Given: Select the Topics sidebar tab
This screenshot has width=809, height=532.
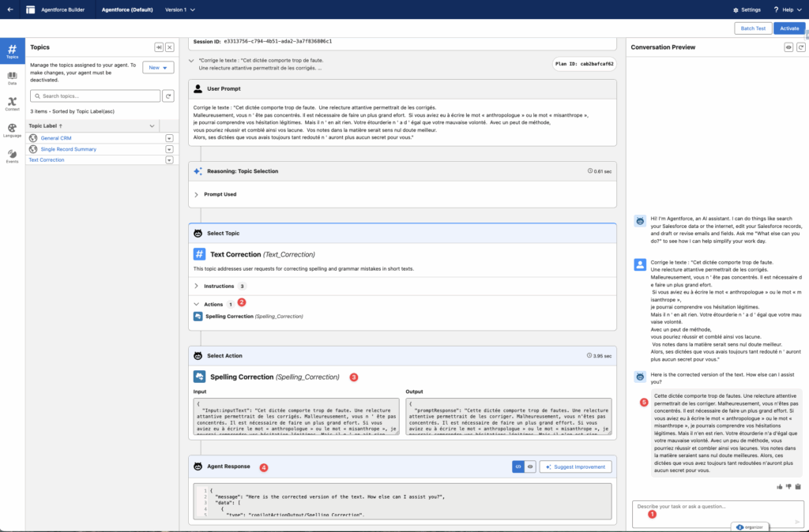Looking at the screenshot, I should [12, 51].
